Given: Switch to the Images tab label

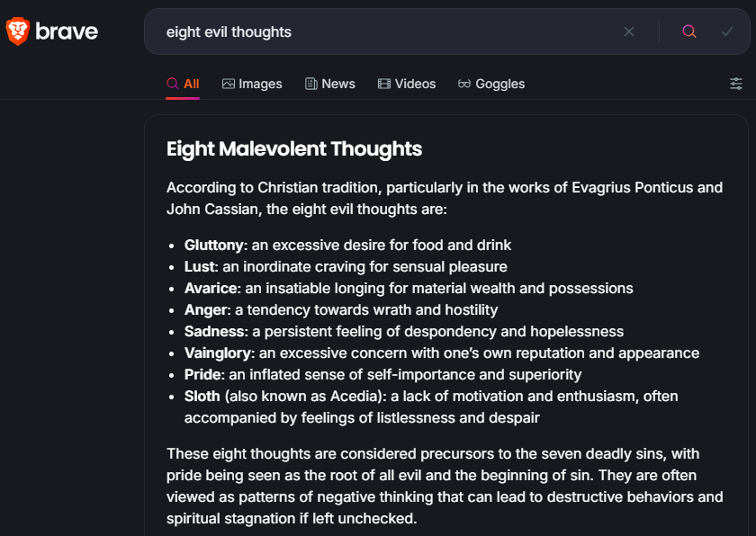Looking at the screenshot, I should tap(260, 84).
